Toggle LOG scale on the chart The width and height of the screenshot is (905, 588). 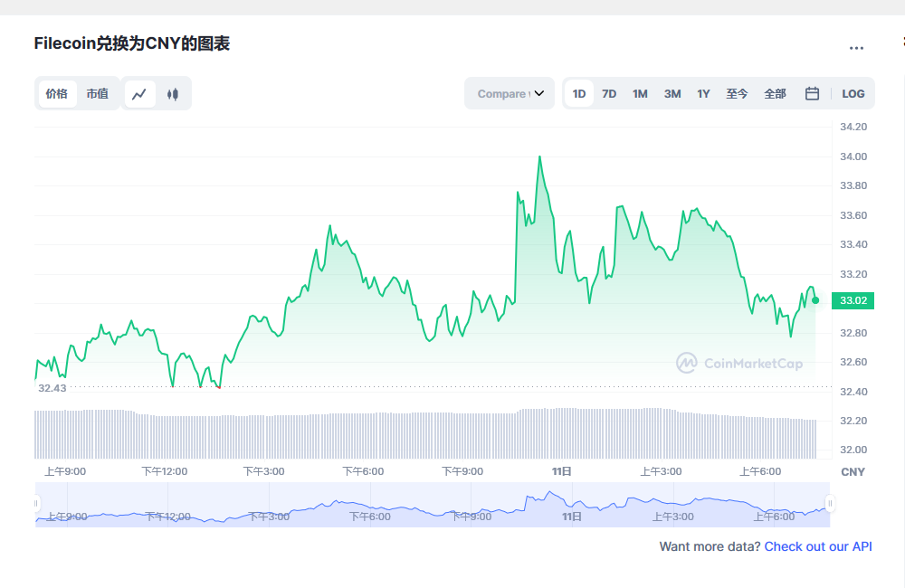(853, 93)
